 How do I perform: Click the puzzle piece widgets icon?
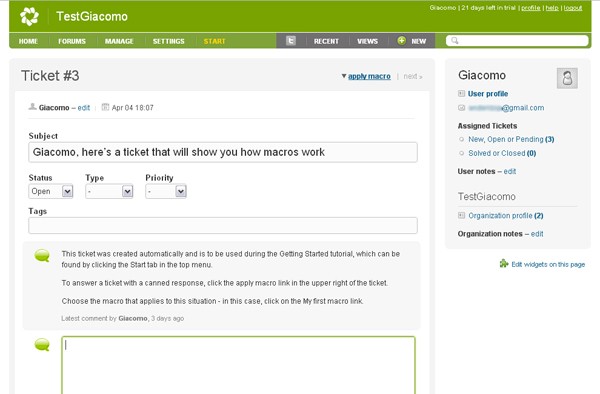coord(504,264)
